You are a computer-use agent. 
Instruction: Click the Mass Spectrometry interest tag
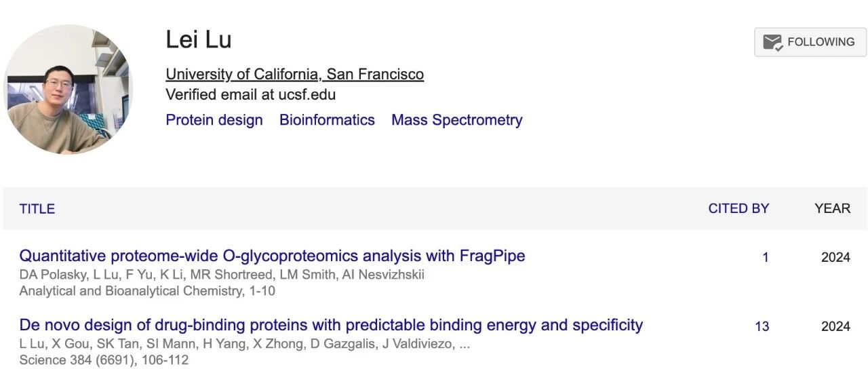(x=456, y=120)
